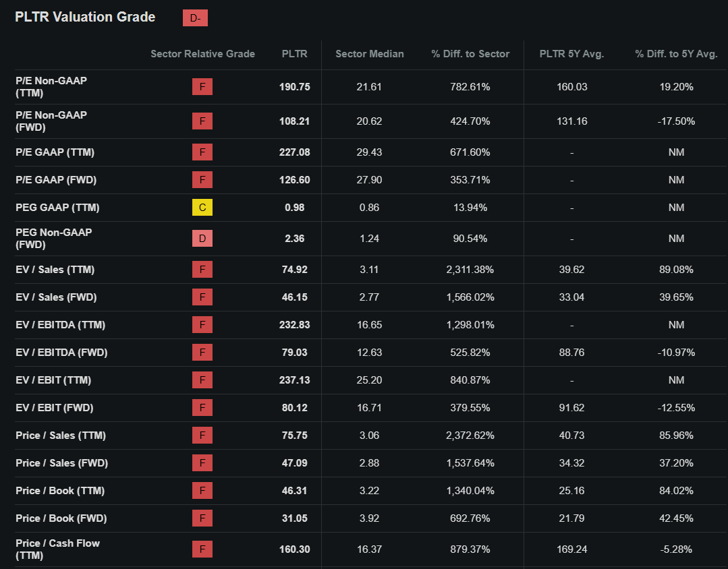Click the F grade badge for Price / Book (FWD)

(x=202, y=518)
